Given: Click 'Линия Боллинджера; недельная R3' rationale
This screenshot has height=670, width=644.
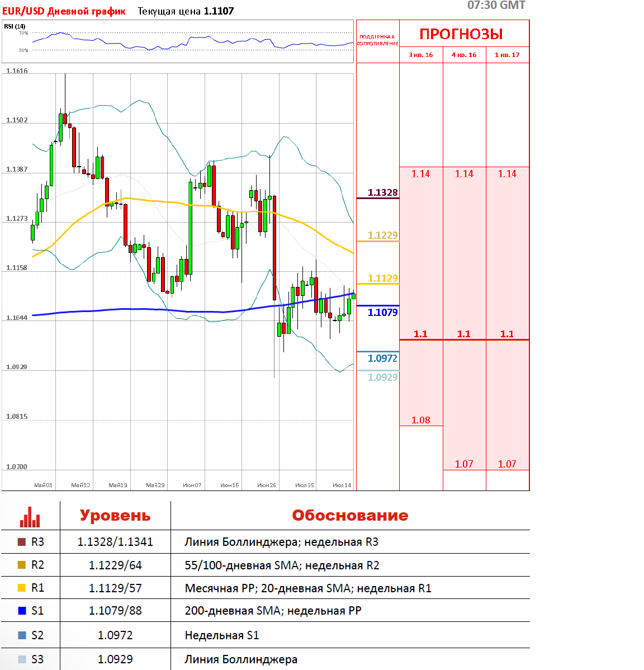Looking at the screenshot, I should [281, 542].
